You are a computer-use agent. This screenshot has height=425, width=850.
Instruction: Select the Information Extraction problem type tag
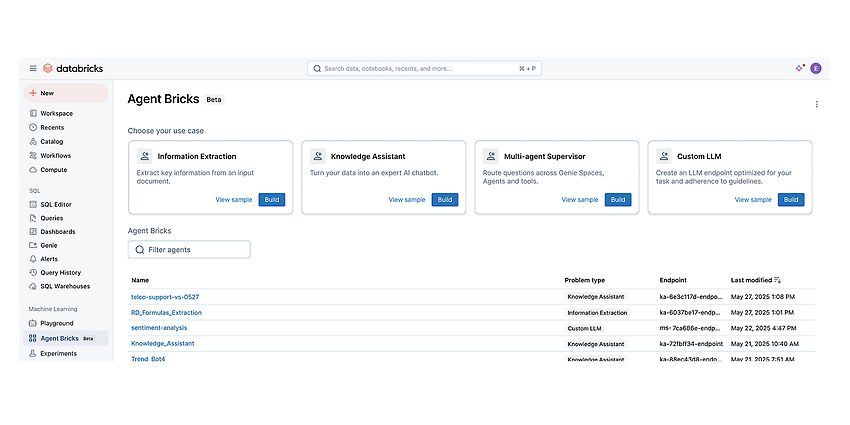pos(597,313)
